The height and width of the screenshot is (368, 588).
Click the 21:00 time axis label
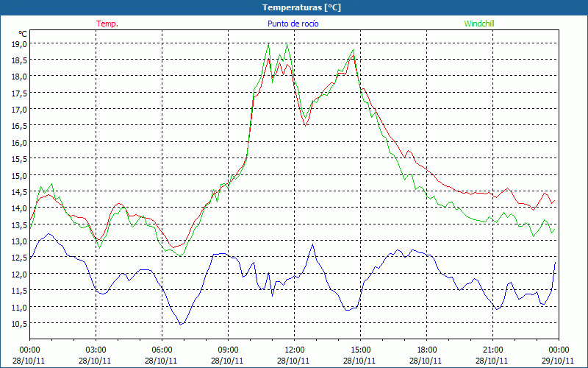492,350
